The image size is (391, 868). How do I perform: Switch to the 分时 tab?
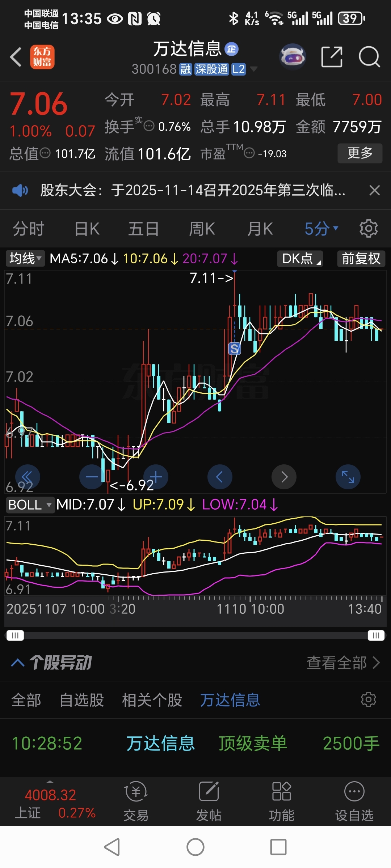click(x=29, y=229)
